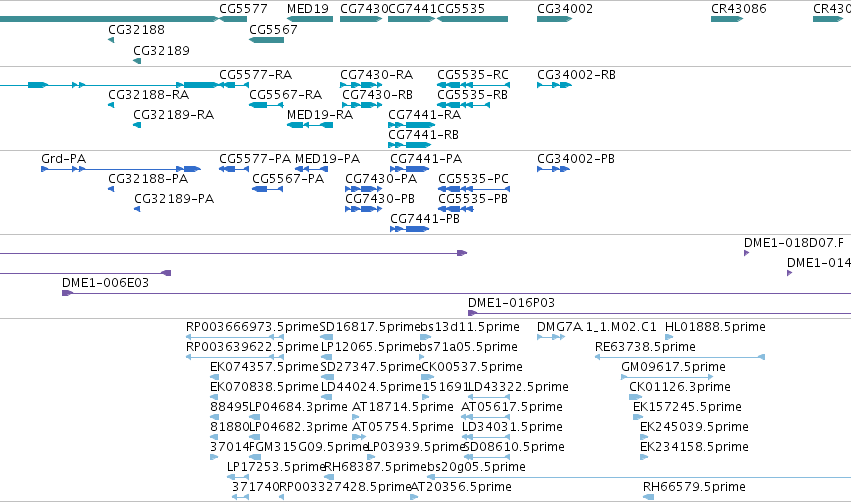The width and height of the screenshot is (851, 502).
Task: Click the CG32188-RA transcript label
Action: 149,95
